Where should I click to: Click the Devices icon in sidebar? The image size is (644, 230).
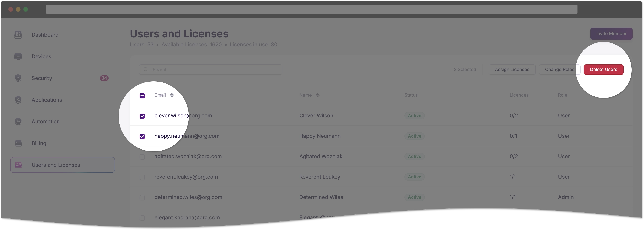point(19,56)
